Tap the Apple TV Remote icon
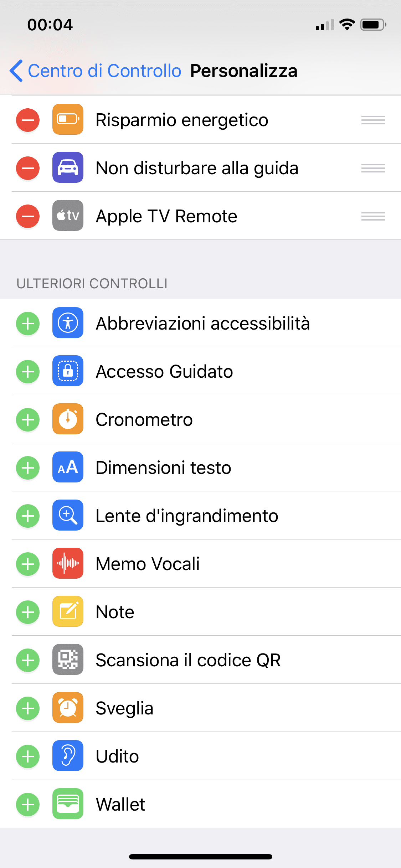 point(68,216)
